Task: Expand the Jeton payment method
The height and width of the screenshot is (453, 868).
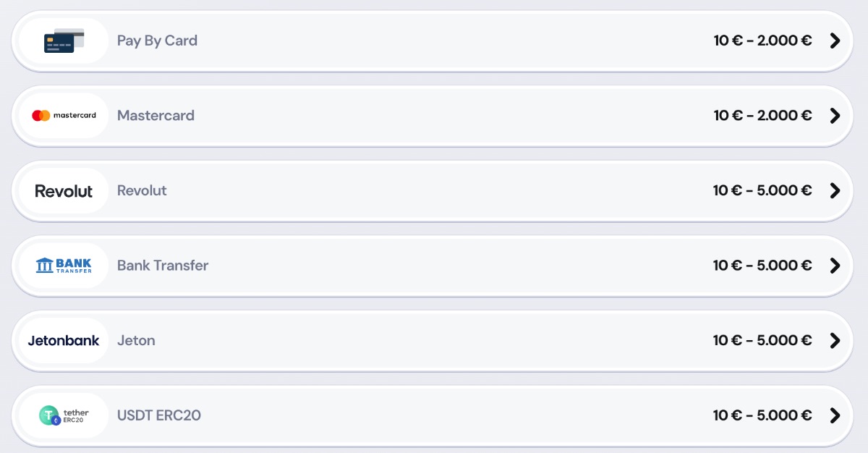Action: [x=834, y=340]
